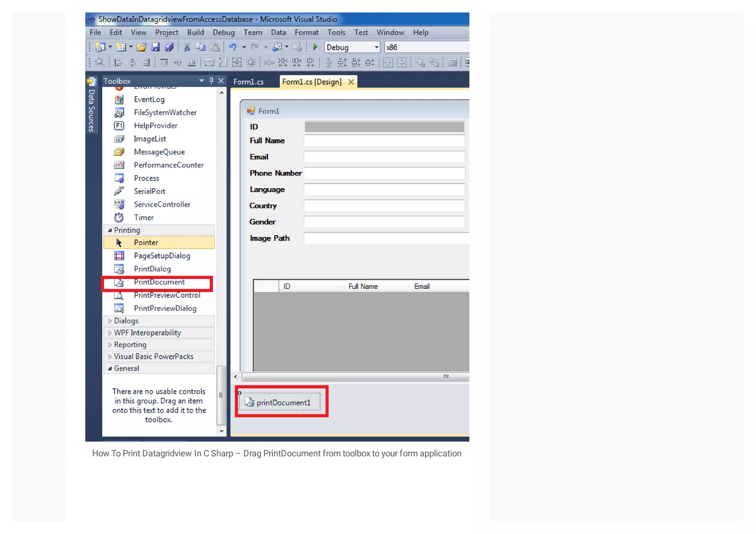Close the Form1.cs [Design] tab
Screen dimensions: 756x534
point(351,82)
